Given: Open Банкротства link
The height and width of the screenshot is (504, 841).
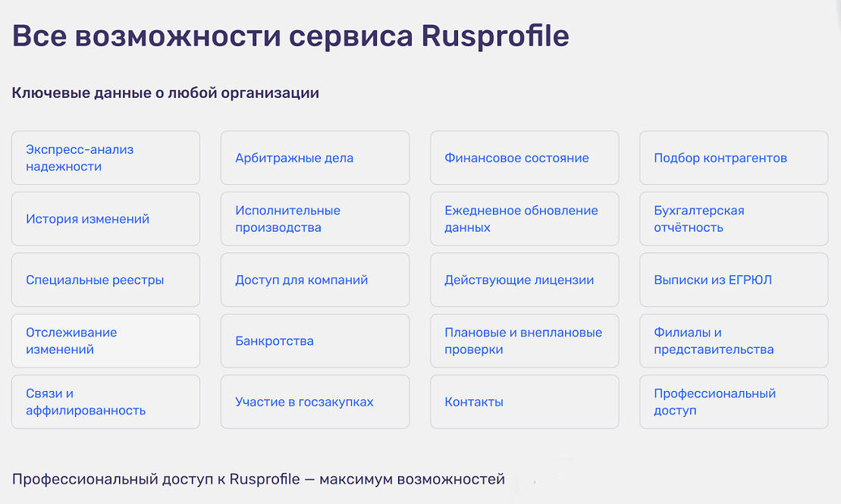Looking at the screenshot, I should [315, 340].
